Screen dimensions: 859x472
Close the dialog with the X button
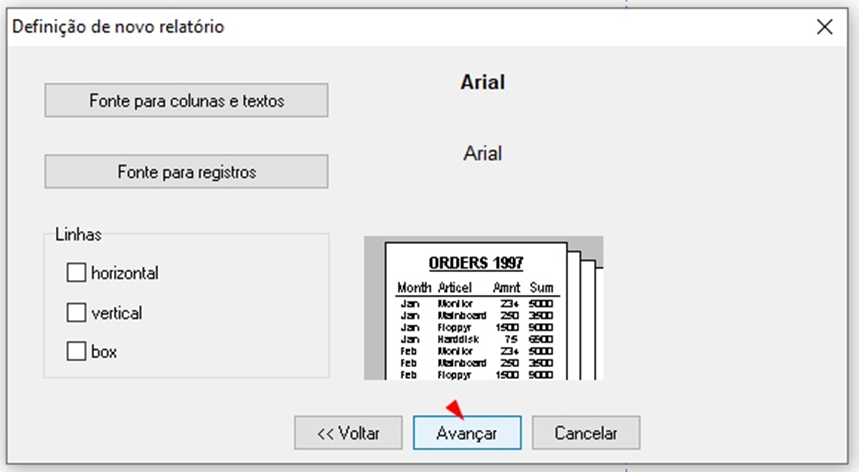pyautogui.click(x=824, y=27)
